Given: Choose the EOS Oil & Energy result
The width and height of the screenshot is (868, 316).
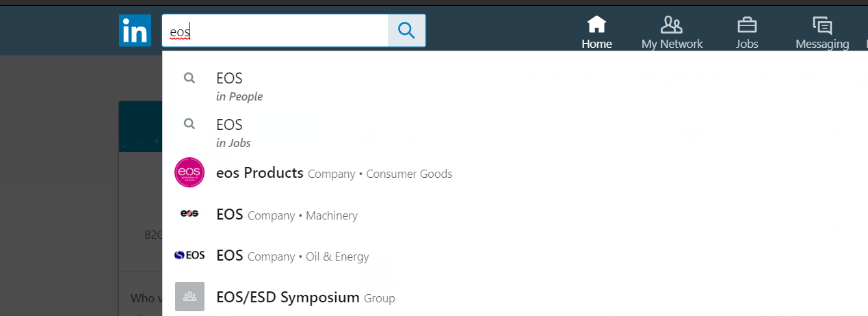Looking at the screenshot, I should (292, 256).
